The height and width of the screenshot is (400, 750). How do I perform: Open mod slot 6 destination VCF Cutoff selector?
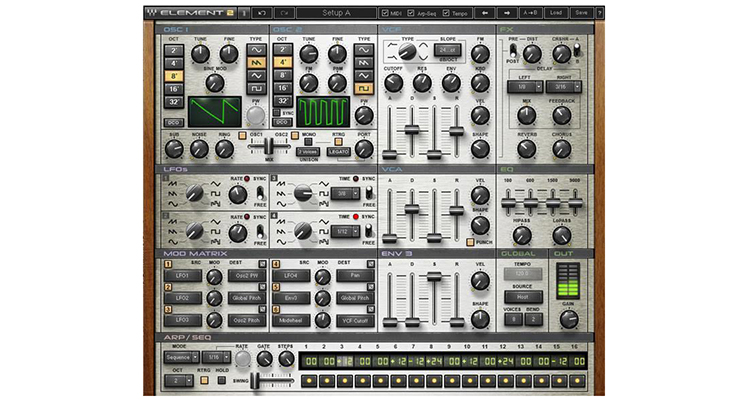point(355,321)
